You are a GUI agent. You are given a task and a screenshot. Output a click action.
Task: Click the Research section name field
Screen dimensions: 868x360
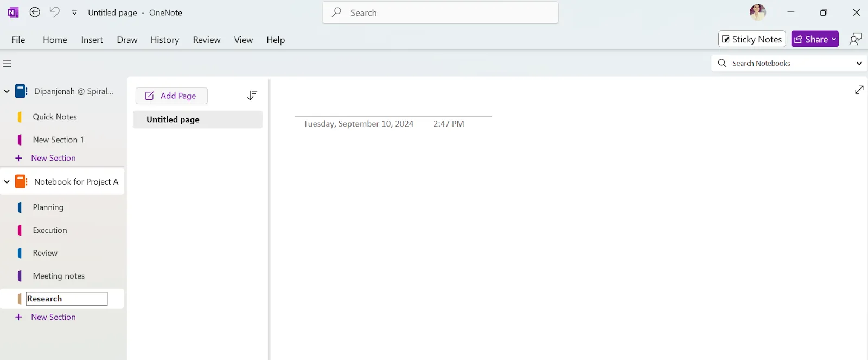67,299
